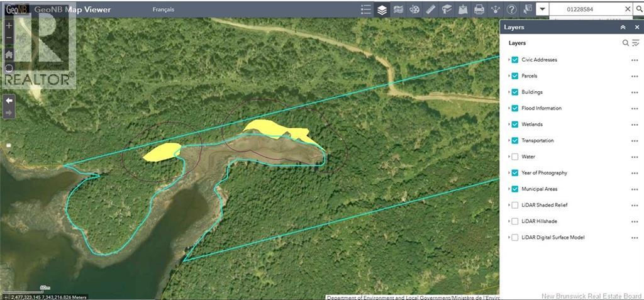Viewport: 644px width, 300px height.
Task: Open the Add Data tool
Action: point(463,9)
